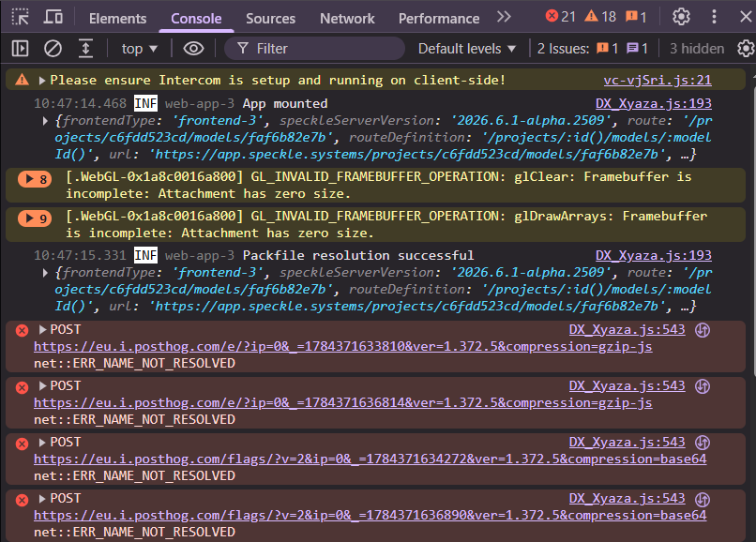Screen dimensions: 756x542
Task: Click the 1 issue counter in the top bar
Action: 636,17
